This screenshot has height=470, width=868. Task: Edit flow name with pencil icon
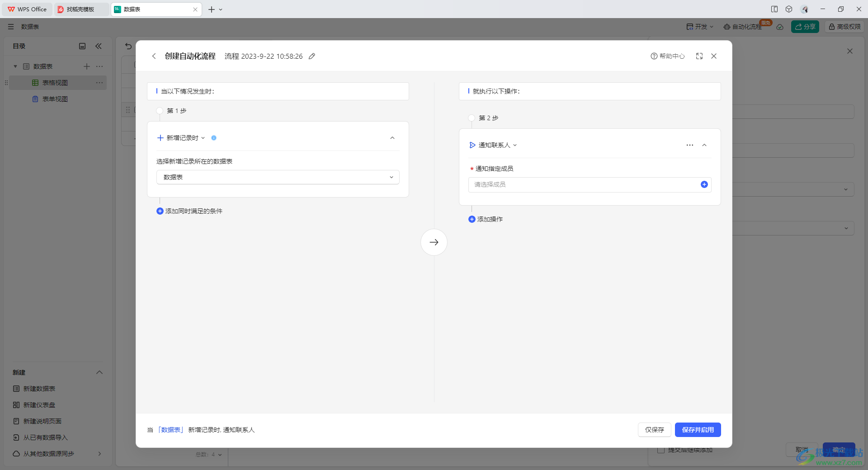[x=312, y=56]
